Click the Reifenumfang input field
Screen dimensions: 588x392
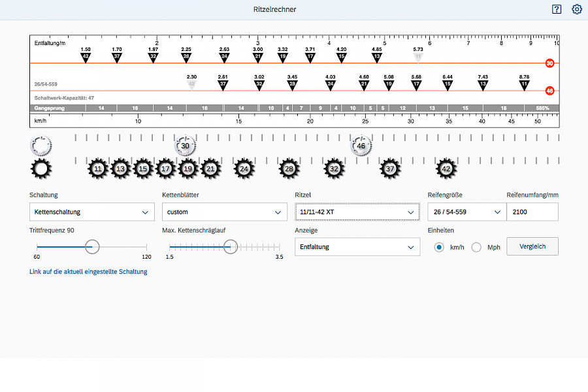[x=532, y=212]
